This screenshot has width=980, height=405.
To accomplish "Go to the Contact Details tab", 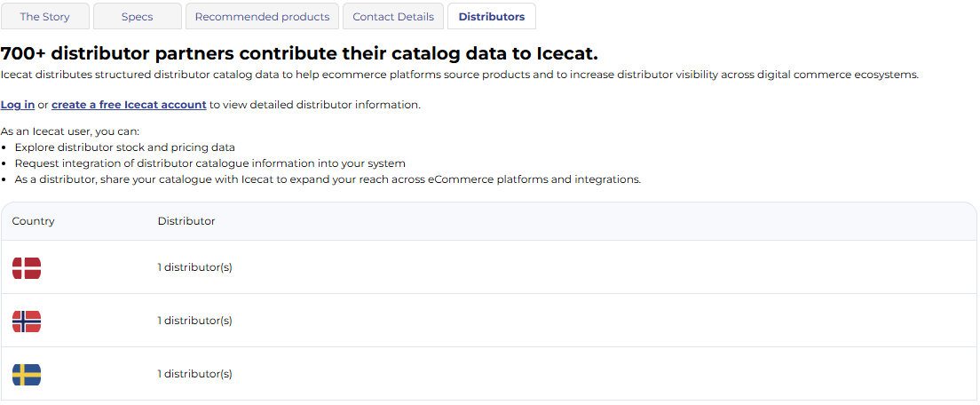I will 393,17.
